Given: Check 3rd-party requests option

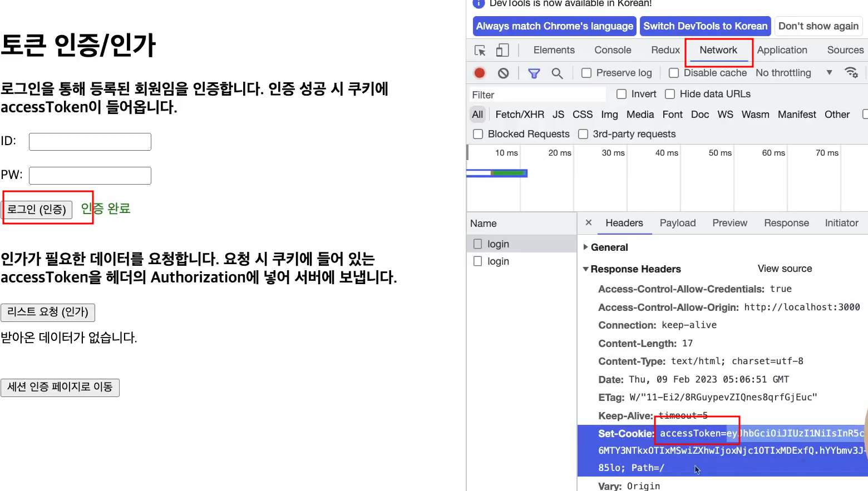Looking at the screenshot, I should pyautogui.click(x=583, y=134).
